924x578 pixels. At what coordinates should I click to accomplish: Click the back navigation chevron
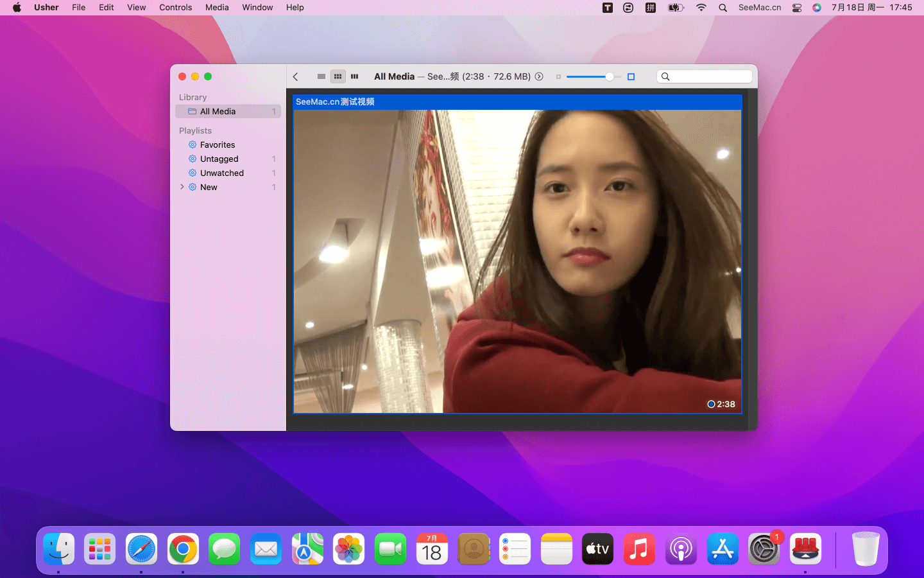295,76
